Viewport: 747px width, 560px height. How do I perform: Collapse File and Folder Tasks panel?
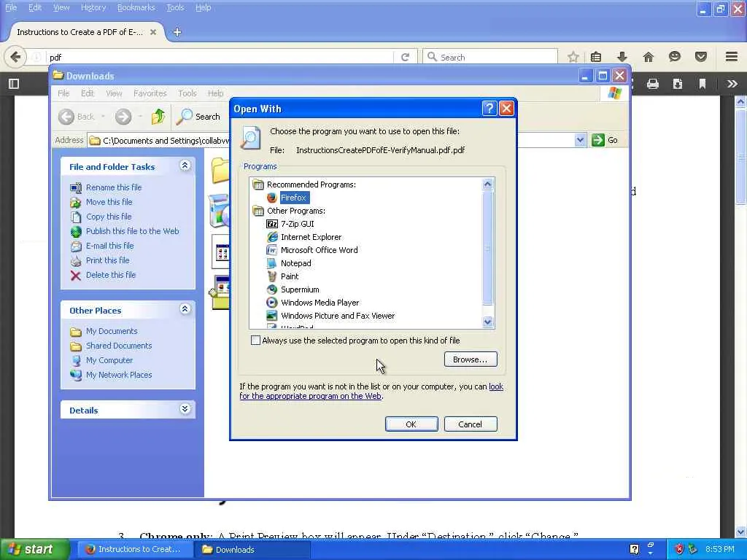(x=185, y=166)
